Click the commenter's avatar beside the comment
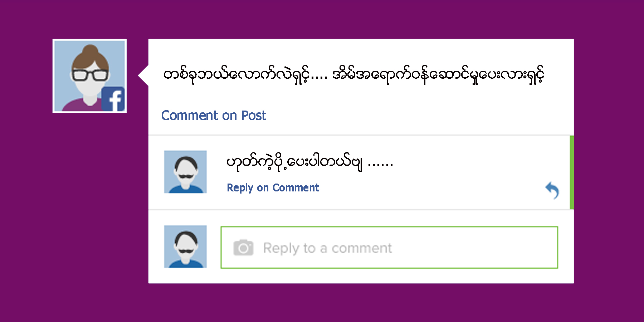This screenshot has height=322, width=644. 185,172
